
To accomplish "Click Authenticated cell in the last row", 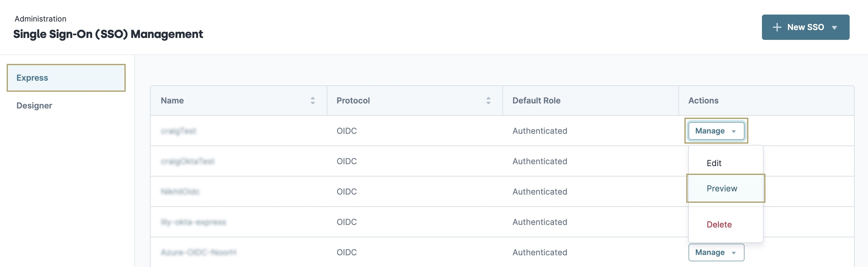I will (x=540, y=252).
